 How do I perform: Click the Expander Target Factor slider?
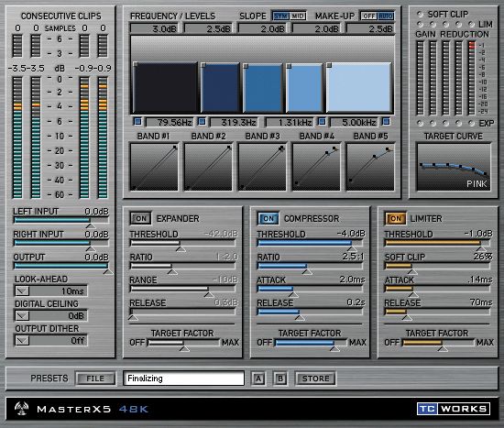pyautogui.click(x=183, y=343)
